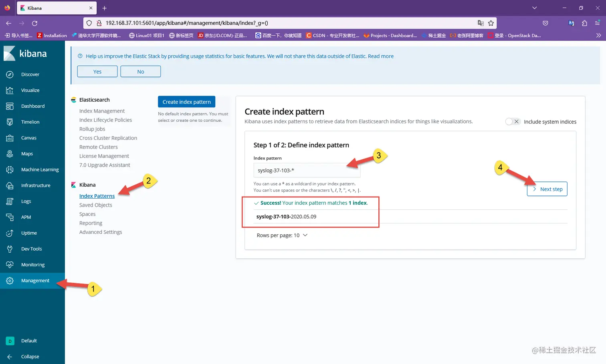Open Index Lifecycle Policies
Screen dimensions: 606x364
[105, 120]
